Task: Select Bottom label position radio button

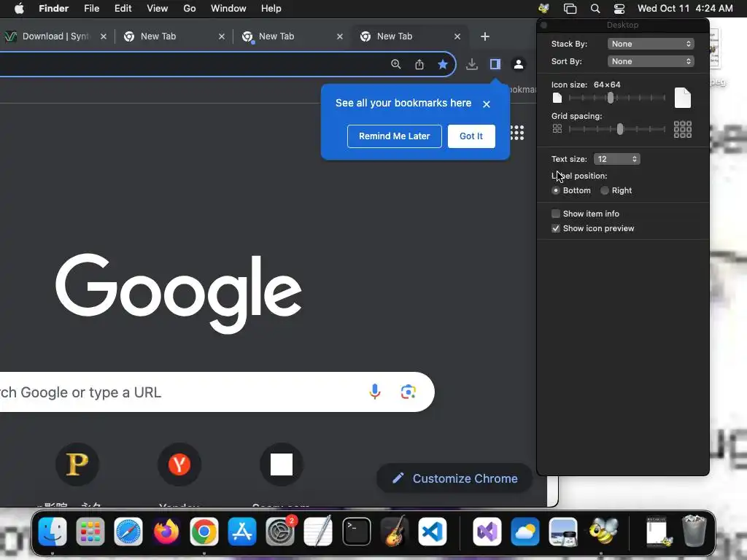Action: (x=555, y=190)
